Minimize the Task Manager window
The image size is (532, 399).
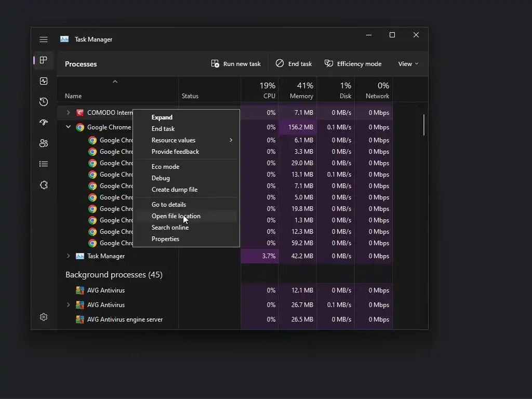tap(369, 35)
